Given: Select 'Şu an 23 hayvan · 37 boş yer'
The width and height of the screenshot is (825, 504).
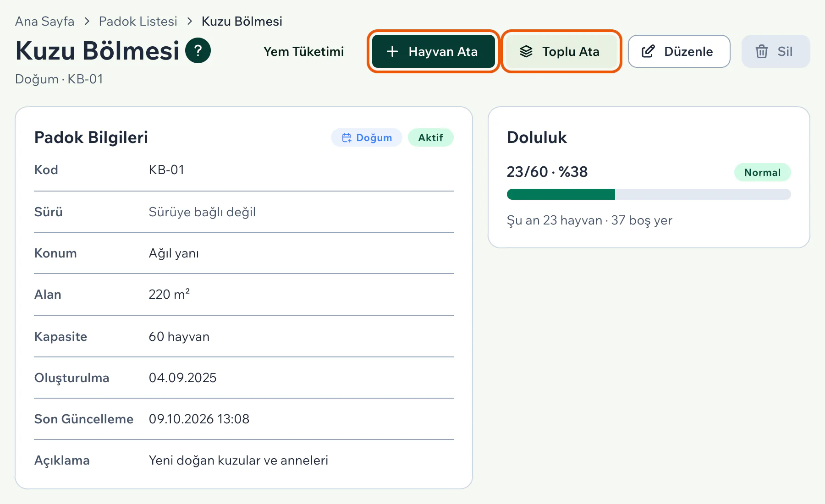Looking at the screenshot, I should tap(589, 220).
